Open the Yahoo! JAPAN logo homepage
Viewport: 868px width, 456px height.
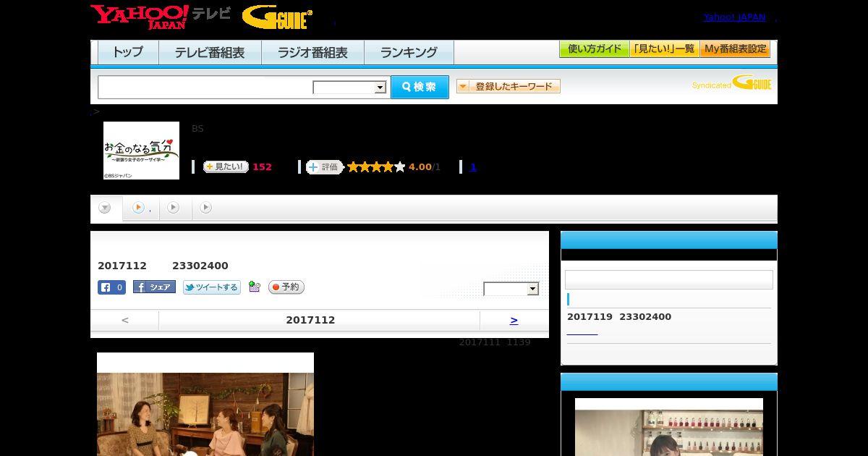point(139,17)
